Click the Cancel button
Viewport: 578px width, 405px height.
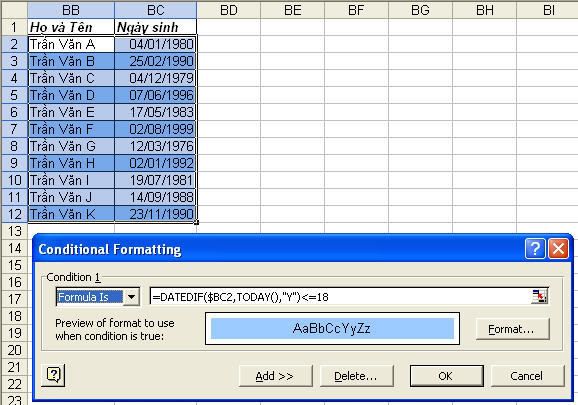[527, 376]
